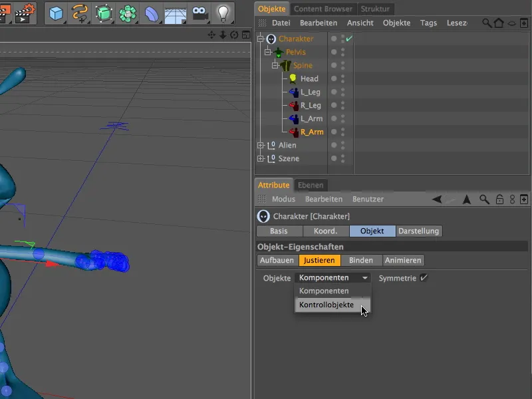Switch to the Struktur tab
This screenshot has width=532, height=399.
375,9
